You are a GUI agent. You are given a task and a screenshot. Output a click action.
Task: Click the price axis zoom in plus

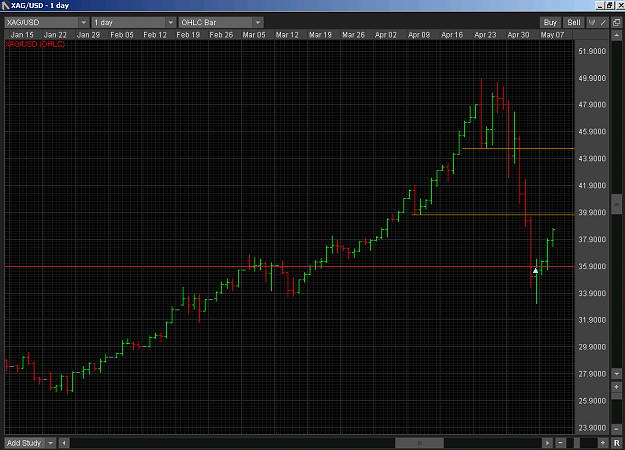[617, 387]
